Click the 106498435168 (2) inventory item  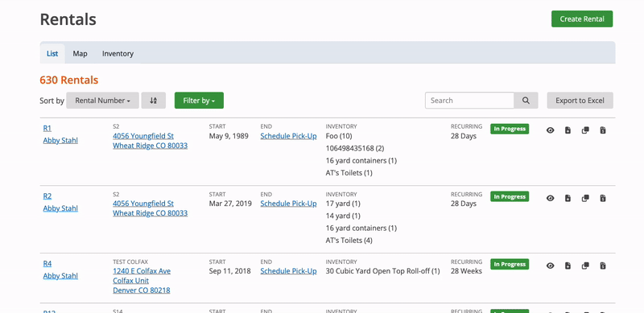(x=355, y=148)
